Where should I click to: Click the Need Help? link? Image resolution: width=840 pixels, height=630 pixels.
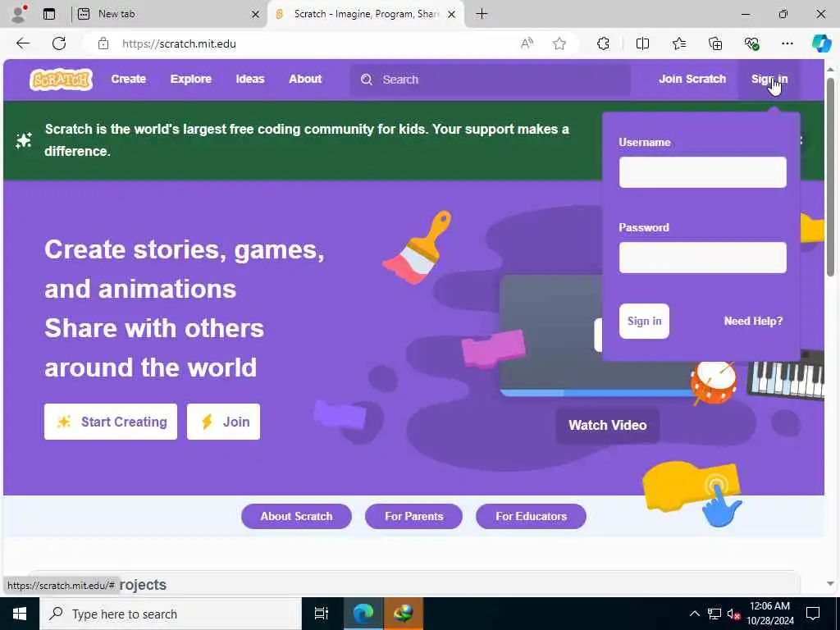tap(753, 321)
